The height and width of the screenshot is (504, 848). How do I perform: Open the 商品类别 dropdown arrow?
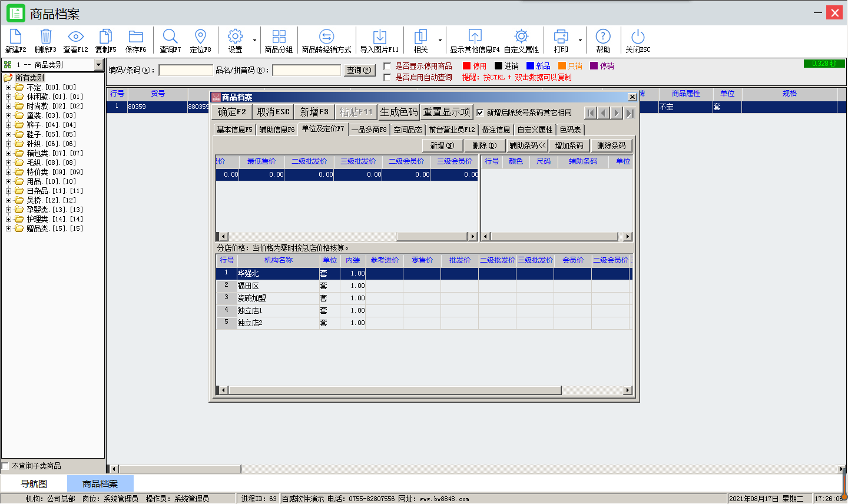(x=98, y=65)
